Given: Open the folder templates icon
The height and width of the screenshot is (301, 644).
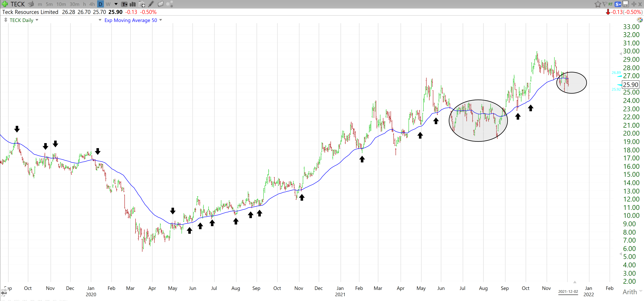Looking at the screenshot, I should pyautogui.click(x=160, y=4).
